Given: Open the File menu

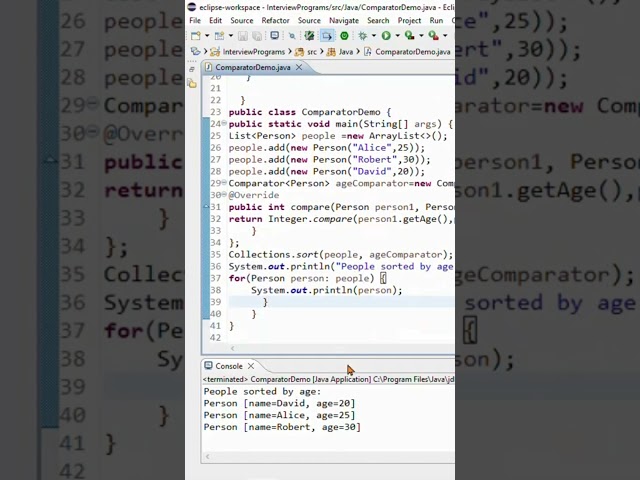Looking at the screenshot, I should pos(195,20).
